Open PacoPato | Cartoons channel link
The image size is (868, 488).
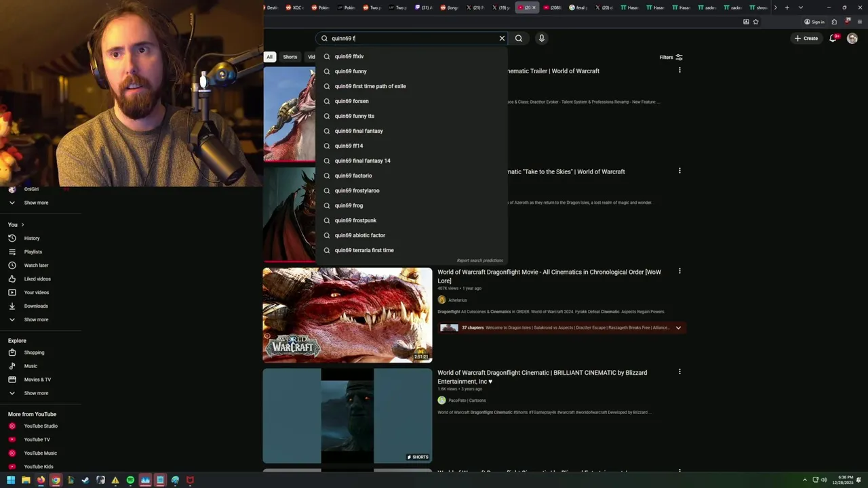pyautogui.click(x=467, y=401)
